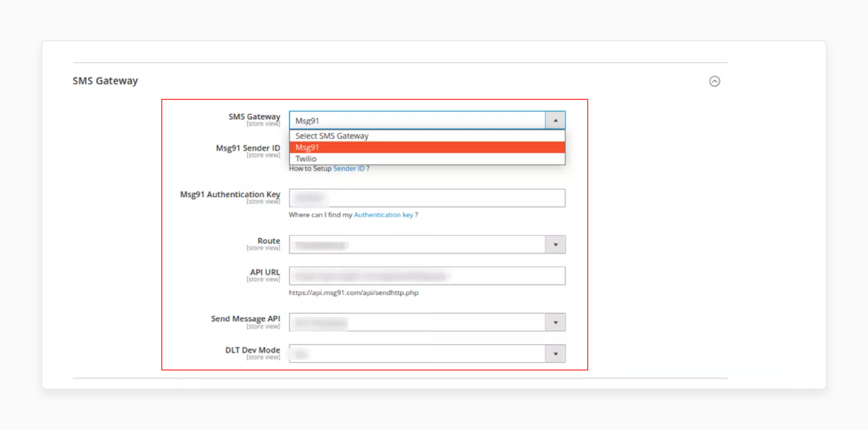The height and width of the screenshot is (430, 868).
Task: Click the https://api.msg91.com/api/sendhttp.php hint text
Action: (x=353, y=293)
